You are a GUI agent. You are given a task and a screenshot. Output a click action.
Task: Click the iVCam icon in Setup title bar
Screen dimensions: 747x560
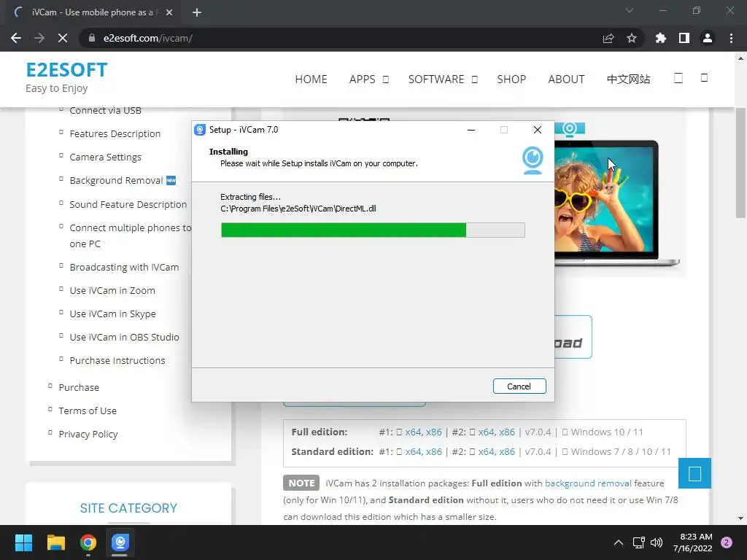click(200, 130)
